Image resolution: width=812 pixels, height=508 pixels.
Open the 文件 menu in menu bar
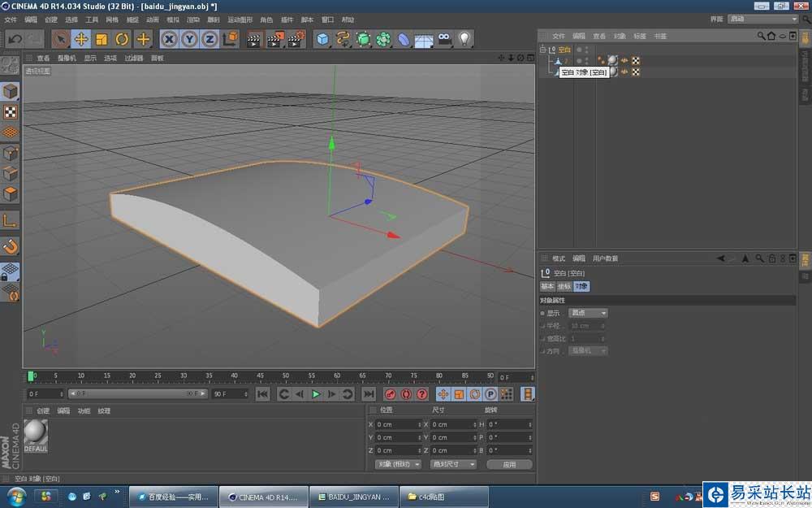pyautogui.click(x=11, y=20)
